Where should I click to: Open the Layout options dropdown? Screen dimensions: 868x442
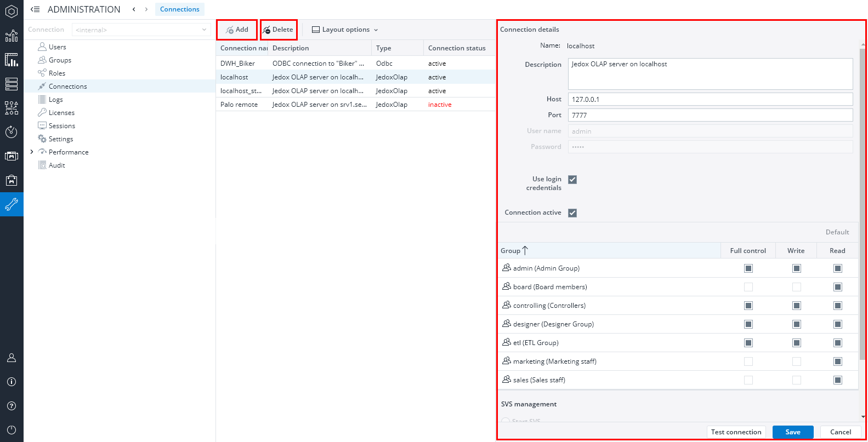[x=345, y=30]
